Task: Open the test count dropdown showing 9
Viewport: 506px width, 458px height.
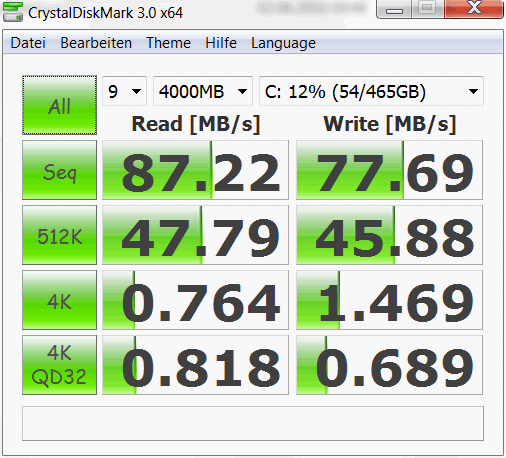Action: pos(124,91)
